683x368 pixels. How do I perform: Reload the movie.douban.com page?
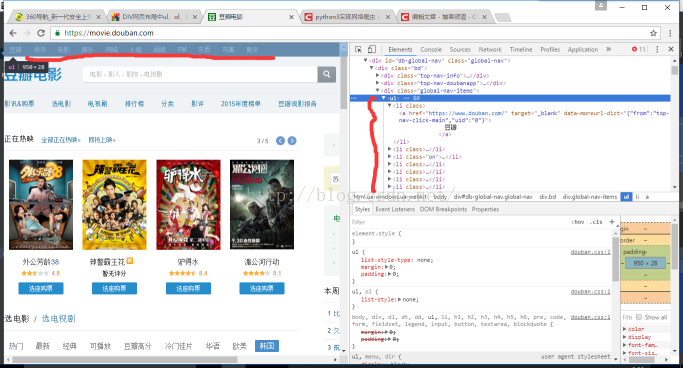pyautogui.click(x=41, y=33)
